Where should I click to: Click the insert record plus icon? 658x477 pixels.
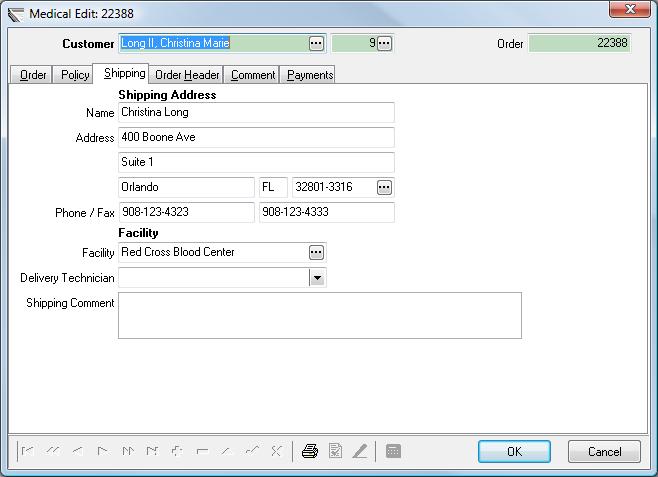[x=177, y=451]
